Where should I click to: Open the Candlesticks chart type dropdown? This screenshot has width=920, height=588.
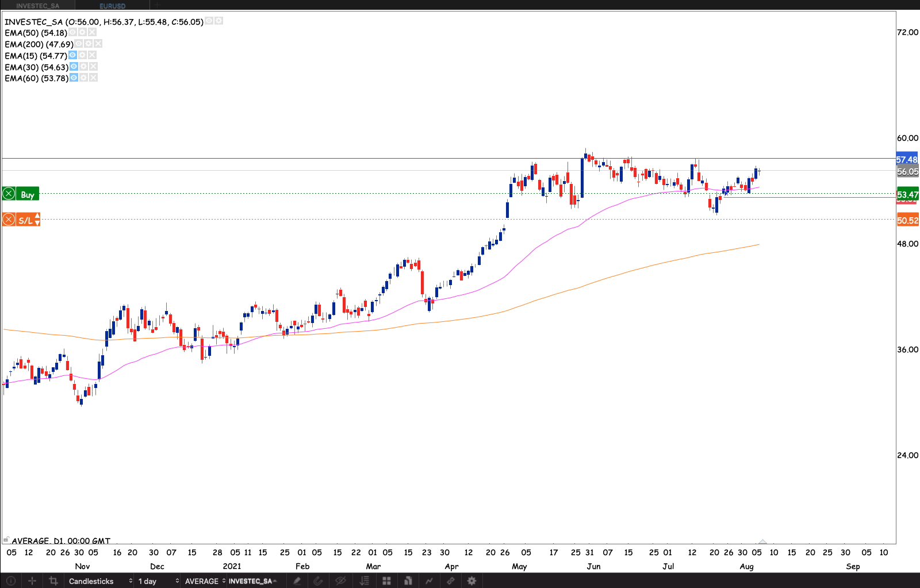click(100, 581)
